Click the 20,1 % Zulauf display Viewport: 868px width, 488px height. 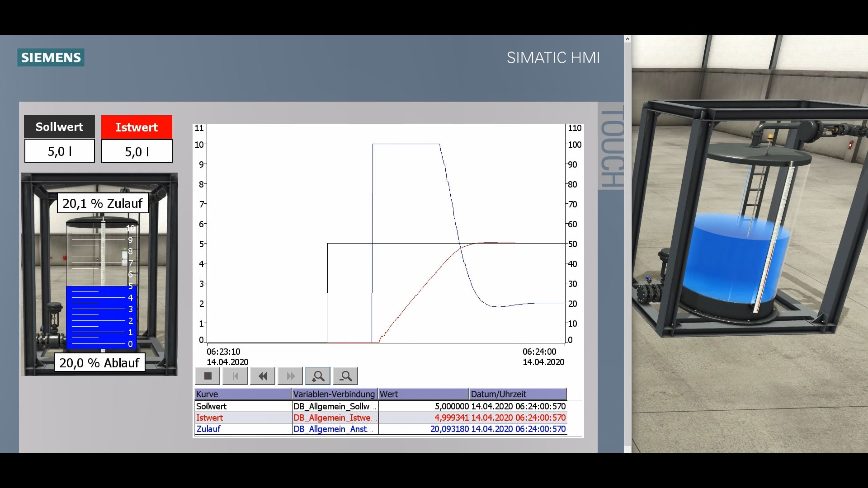103,203
